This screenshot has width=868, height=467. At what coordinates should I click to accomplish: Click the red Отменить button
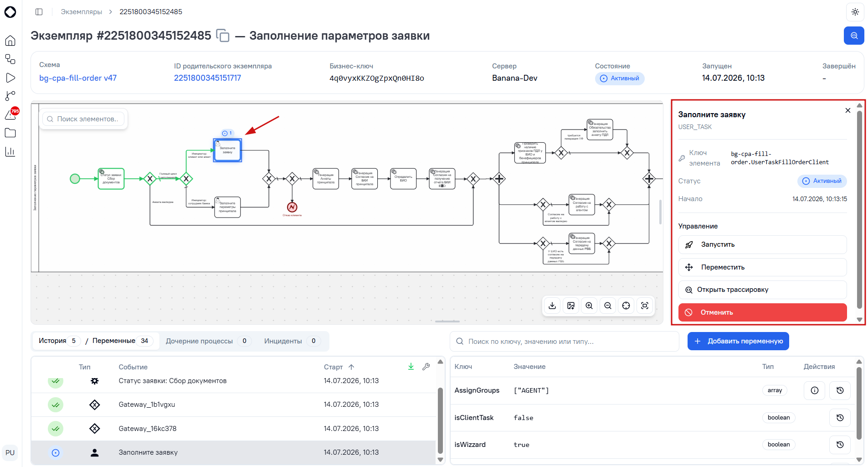[762, 312]
